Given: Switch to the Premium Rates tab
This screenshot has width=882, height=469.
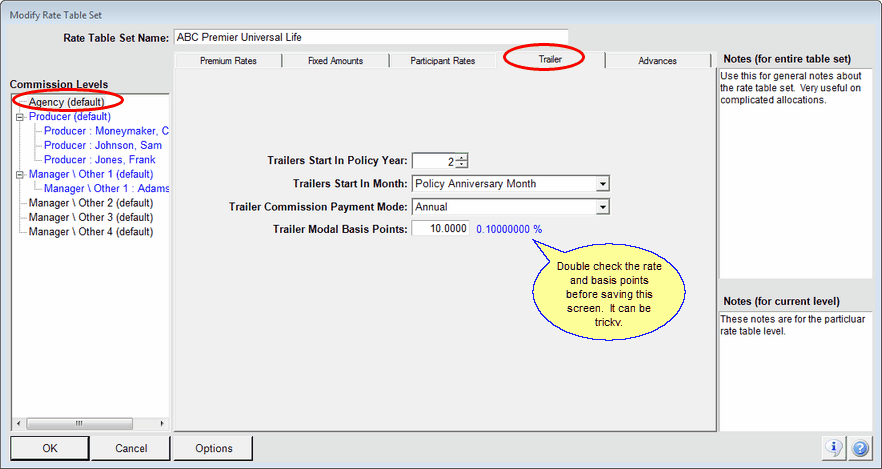Looking at the screenshot, I should click(x=226, y=61).
